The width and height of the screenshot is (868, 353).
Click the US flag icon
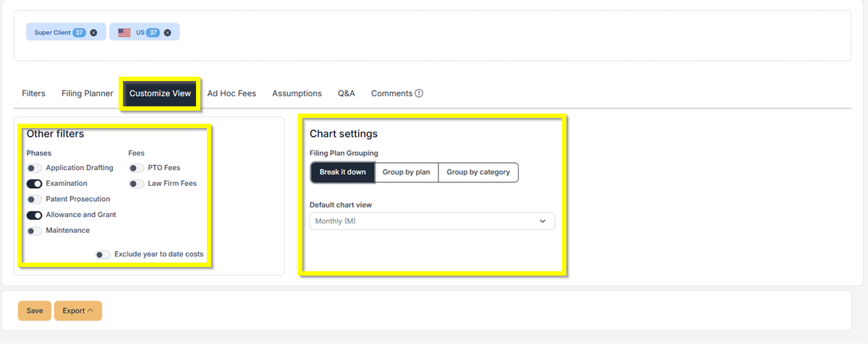tap(124, 33)
